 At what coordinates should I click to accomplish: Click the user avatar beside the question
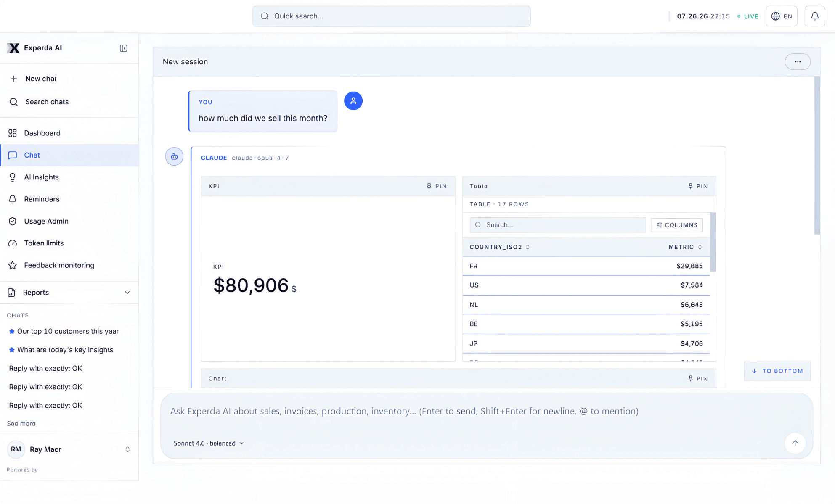click(353, 101)
